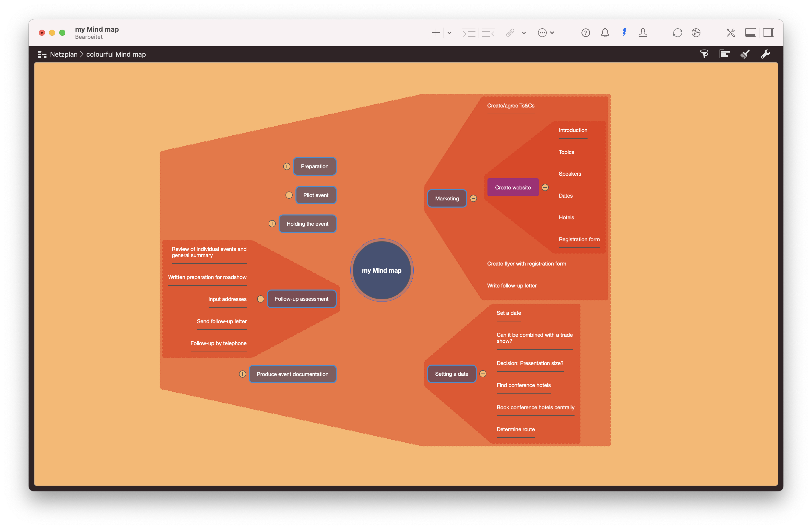The width and height of the screenshot is (812, 529).
Task: Click Find conference hotels item
Action: (524, 386)
